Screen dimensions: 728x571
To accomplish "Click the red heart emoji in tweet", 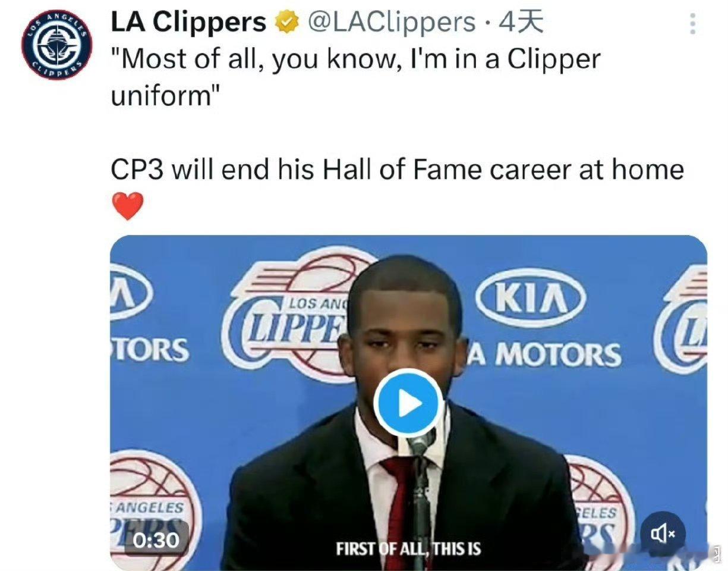I will (x=128, y=206).
